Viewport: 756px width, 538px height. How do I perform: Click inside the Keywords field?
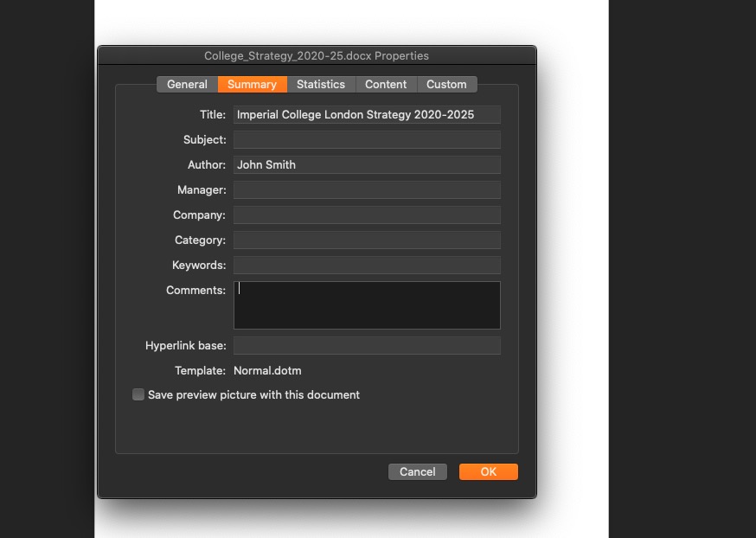click(x=367, y=265)
